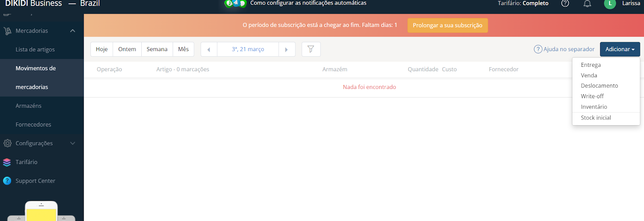Expand the Configurações section chevron
This screenshot has height=221, width=644.
pos(73,143)
